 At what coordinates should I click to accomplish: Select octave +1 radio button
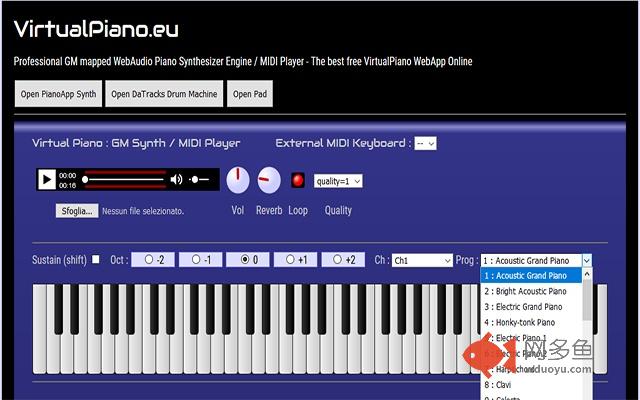pyautogui.click(x=290, y=259)
